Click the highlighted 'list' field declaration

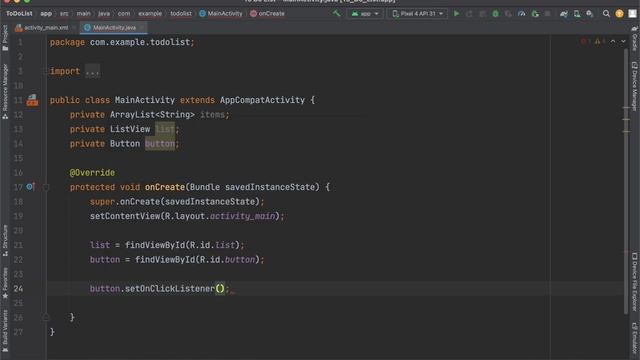[165, 129]
